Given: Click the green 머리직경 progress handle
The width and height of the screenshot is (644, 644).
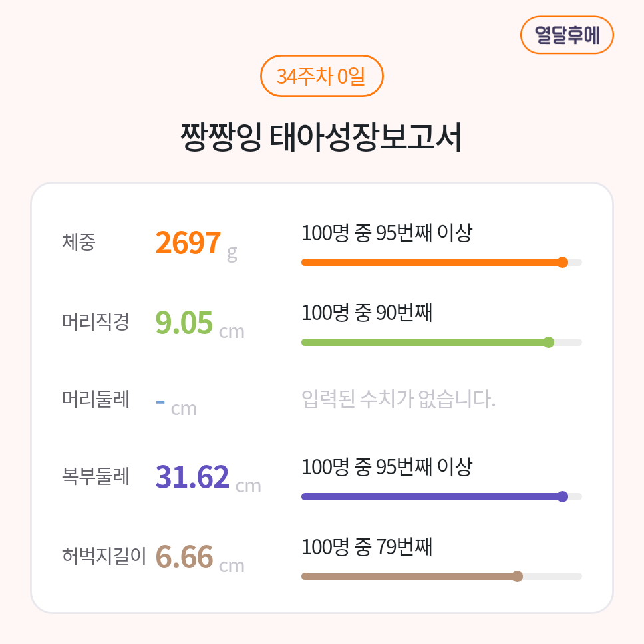Looking at the screenshot, I should pyautogui.click(x=548, y=342).
